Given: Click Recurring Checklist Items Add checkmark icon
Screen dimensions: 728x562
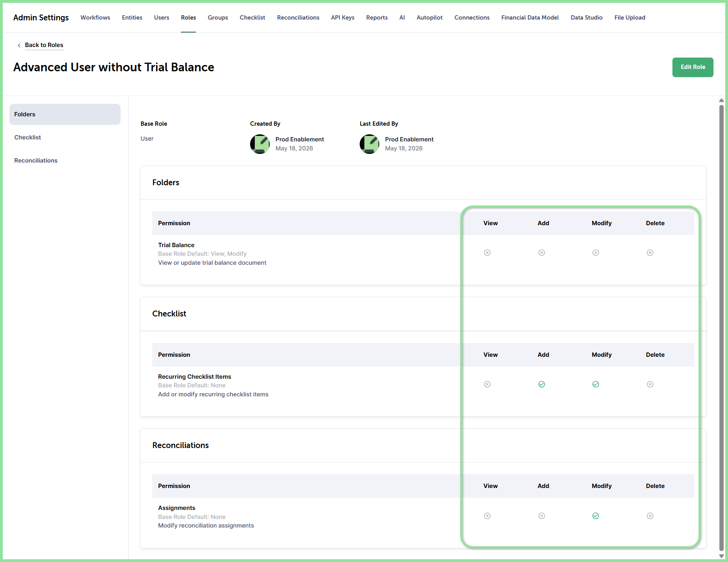Looking at the screenshot, I should point(542,384).
